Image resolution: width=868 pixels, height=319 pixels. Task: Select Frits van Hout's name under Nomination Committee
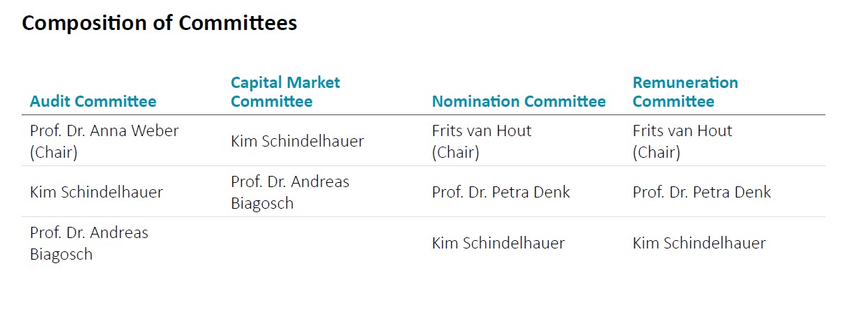pos(481,131)
